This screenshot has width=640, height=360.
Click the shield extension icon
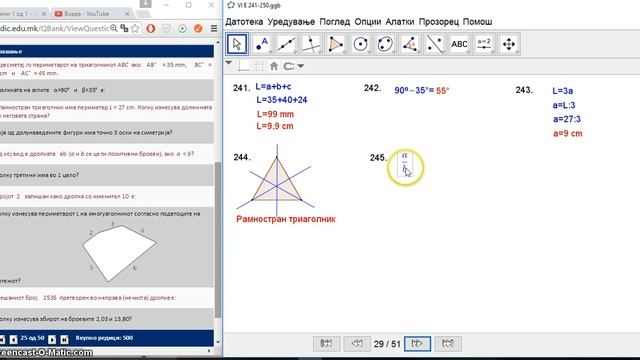tap(166, 29)
